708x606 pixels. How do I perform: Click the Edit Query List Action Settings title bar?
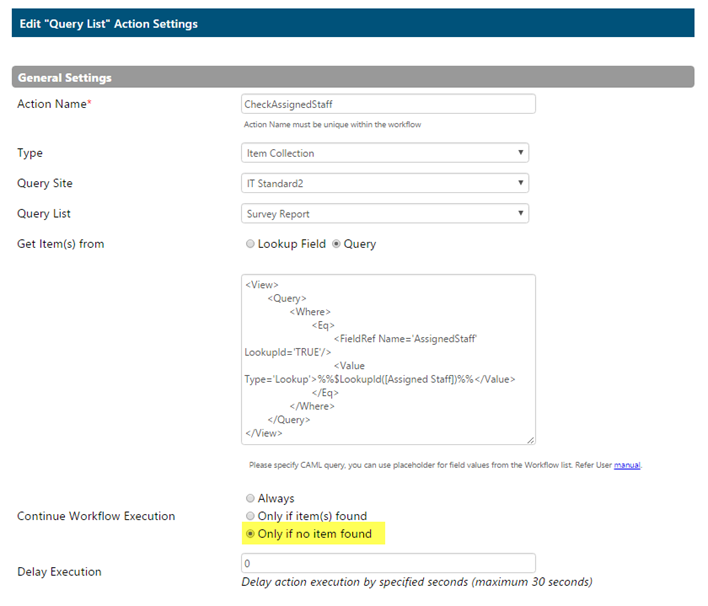(353, 23)
